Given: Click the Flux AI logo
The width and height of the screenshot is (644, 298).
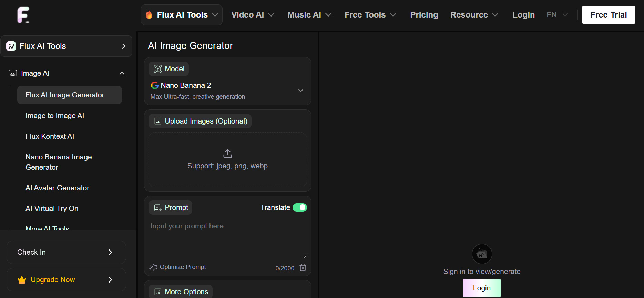Looking at the screenshot, I should click(23, 15).
